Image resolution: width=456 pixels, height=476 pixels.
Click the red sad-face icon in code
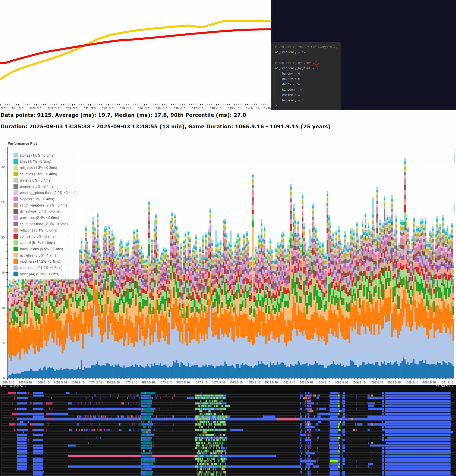click(x=335, y=47)
